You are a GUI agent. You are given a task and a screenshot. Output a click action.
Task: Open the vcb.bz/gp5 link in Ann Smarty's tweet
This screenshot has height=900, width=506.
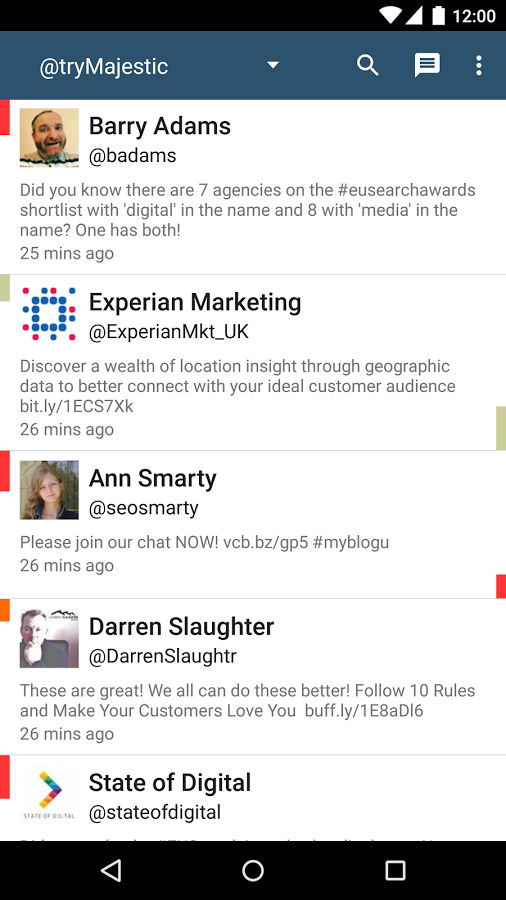(x=266, y=542)
